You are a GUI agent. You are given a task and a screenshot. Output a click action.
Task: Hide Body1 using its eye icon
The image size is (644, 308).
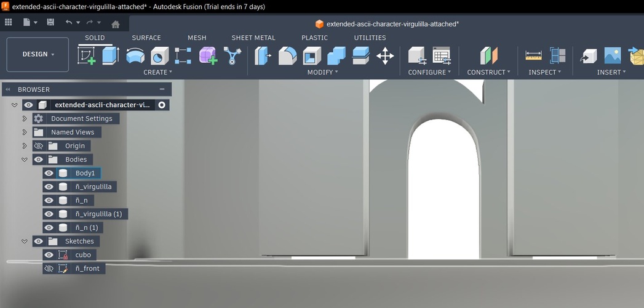point(49,173)
